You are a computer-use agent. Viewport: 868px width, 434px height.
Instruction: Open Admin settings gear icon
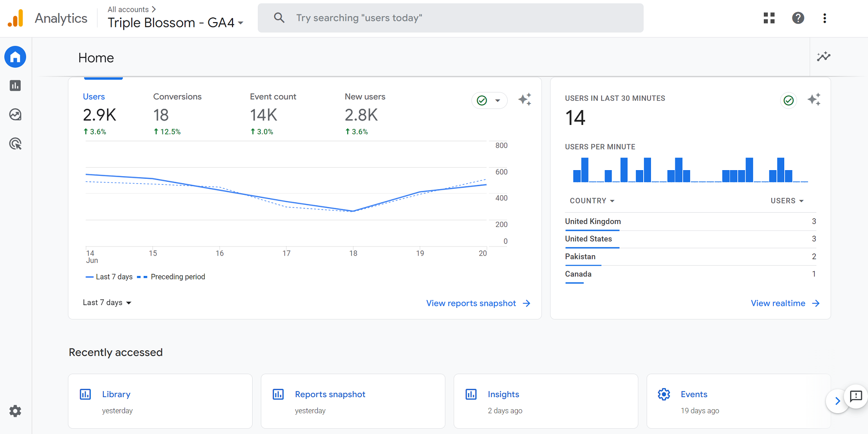pyautogui.click(x=15, y=411)
